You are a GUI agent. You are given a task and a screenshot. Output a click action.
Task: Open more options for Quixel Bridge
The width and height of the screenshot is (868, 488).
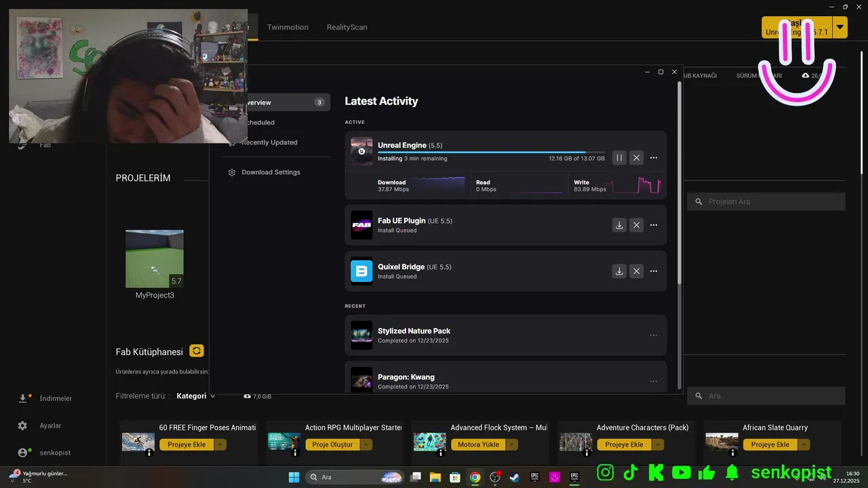click(654, 271)
